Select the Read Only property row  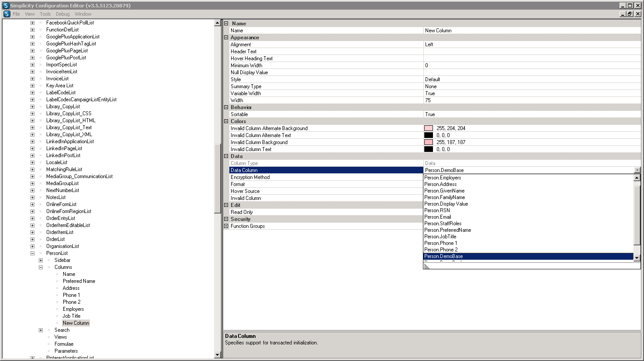point(326,212)
